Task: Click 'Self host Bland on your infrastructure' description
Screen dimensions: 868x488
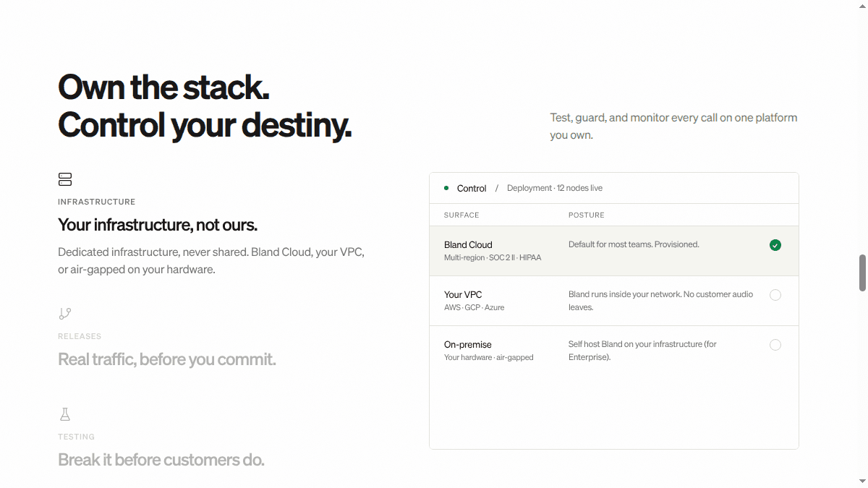Action: (642, 351)
